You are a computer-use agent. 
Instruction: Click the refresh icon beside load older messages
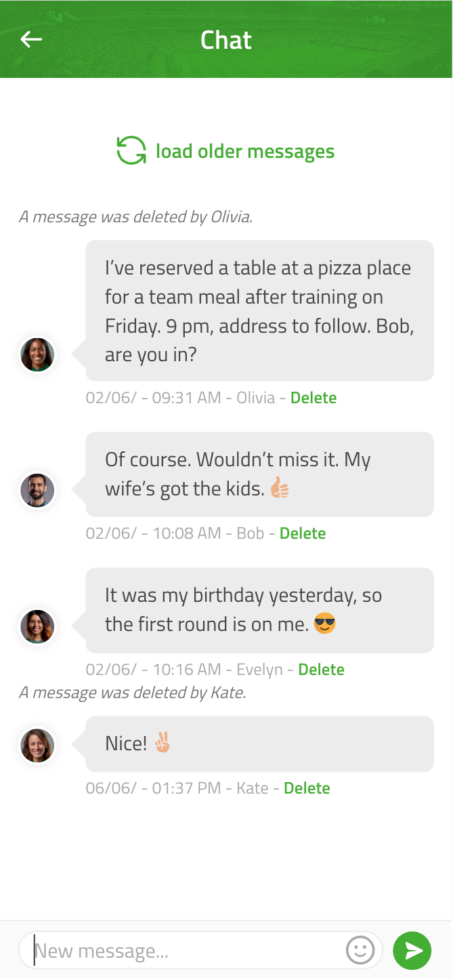pos(131,150)
